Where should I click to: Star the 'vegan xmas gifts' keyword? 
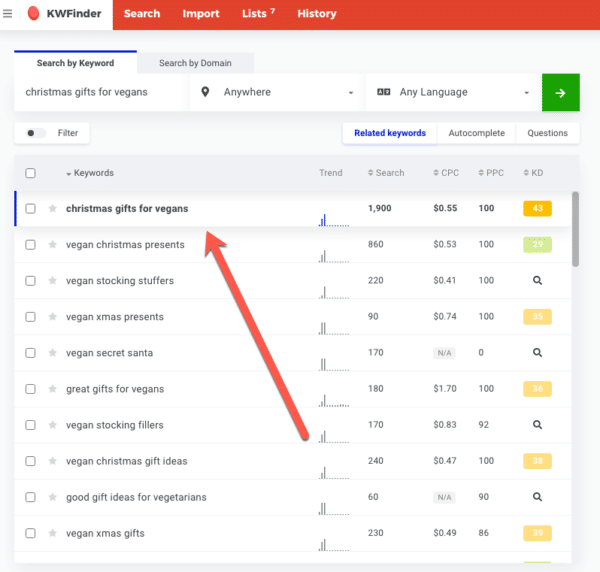tap(53, 533)
